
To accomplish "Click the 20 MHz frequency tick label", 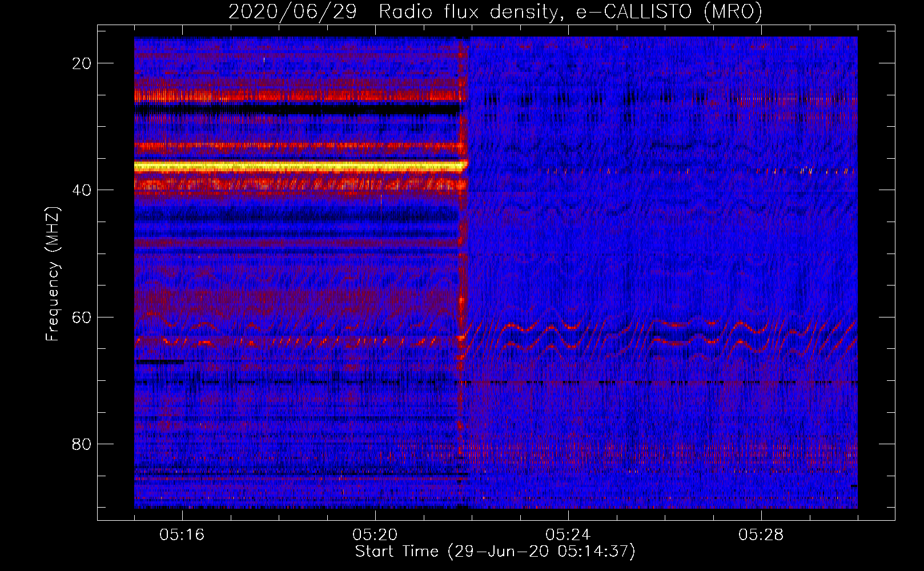I will point(82,63).
